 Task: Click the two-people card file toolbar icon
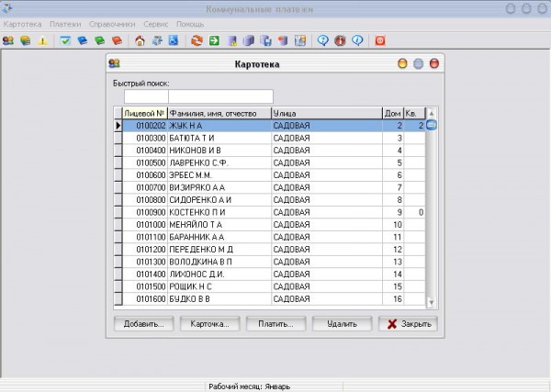click(8, 40)
